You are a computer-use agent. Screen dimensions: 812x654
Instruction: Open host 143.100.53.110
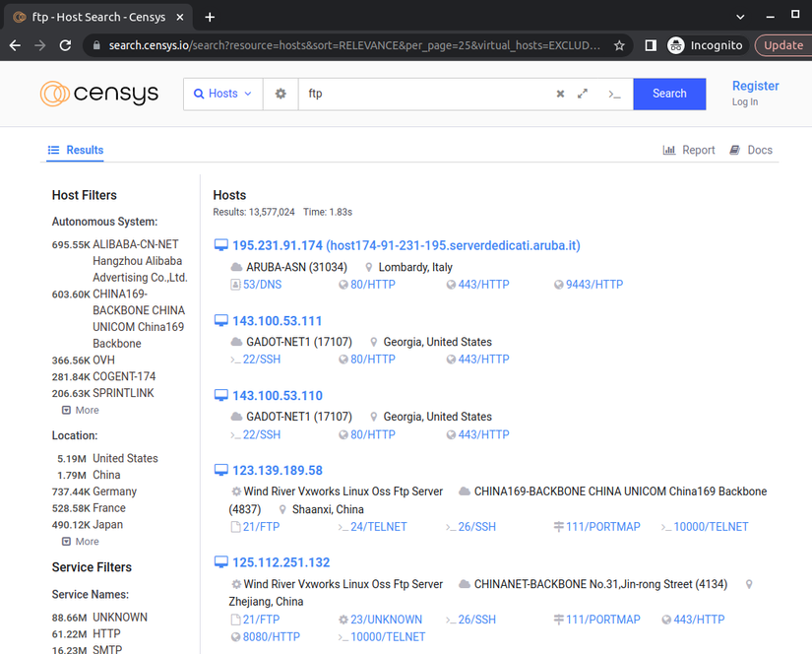[x=277, y=395]
